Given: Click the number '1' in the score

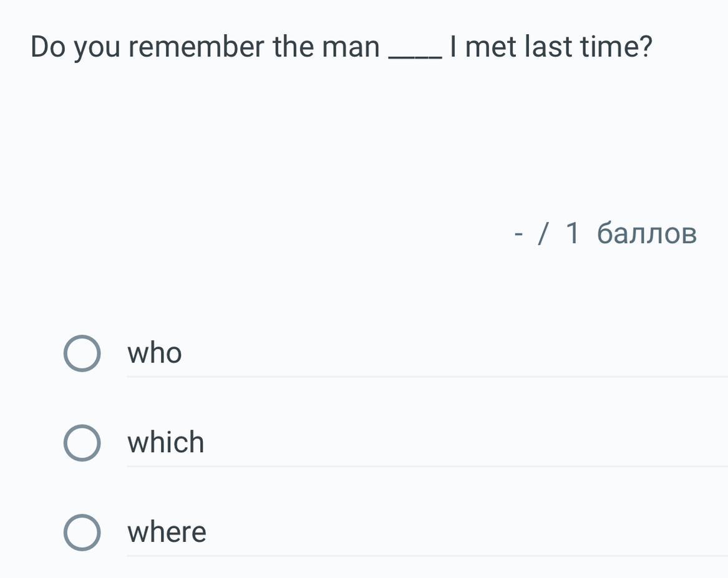Looking at the screenshot, I should point(573,234).
